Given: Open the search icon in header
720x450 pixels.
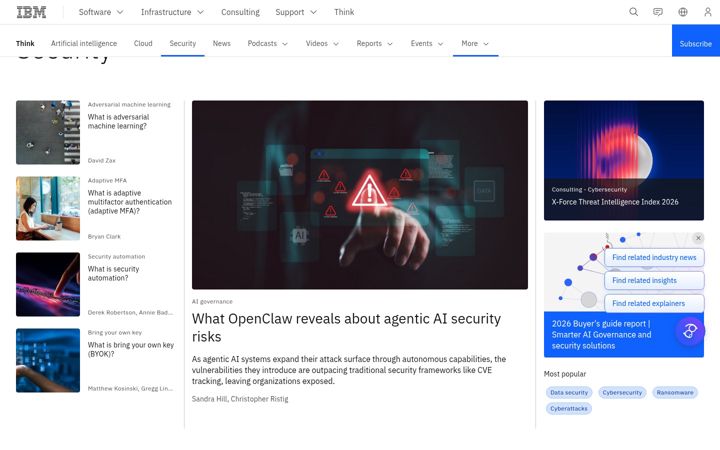Looking at the screenshot, I should [x=633, y=12].
